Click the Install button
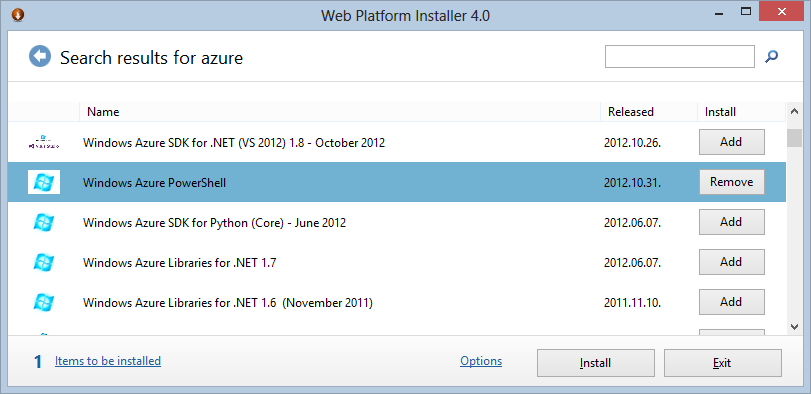This screenshot has width=811, height=394. (x=596, y=363)
